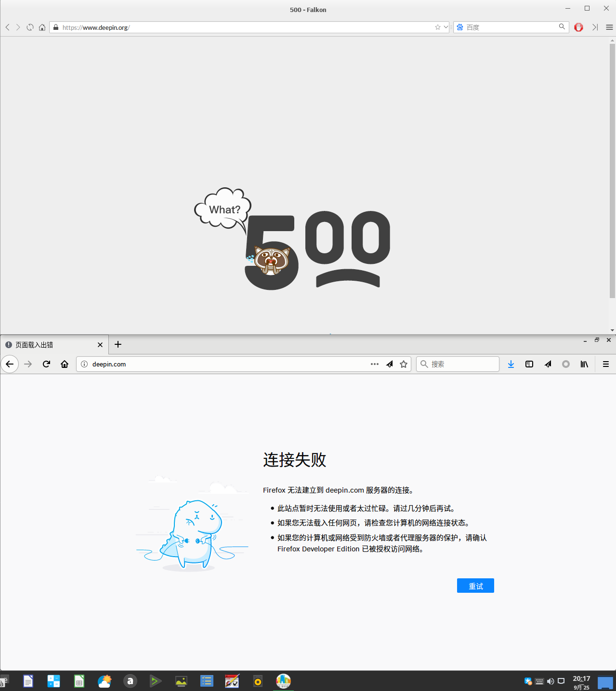Open a new tab in Firefox
Screen dimensions: 616x691
118,344
